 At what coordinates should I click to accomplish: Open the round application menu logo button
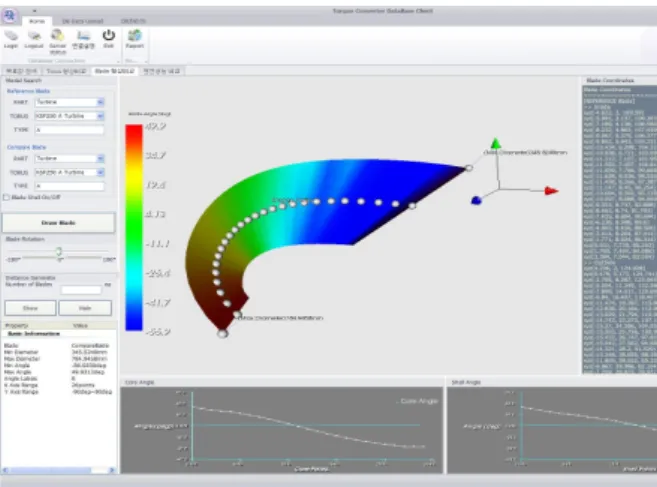pyautogui.click(x=9, y=16)
